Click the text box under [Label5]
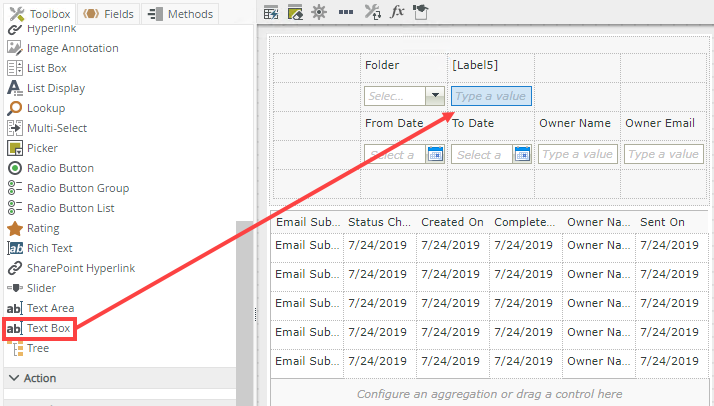 (x=491, y=96)
